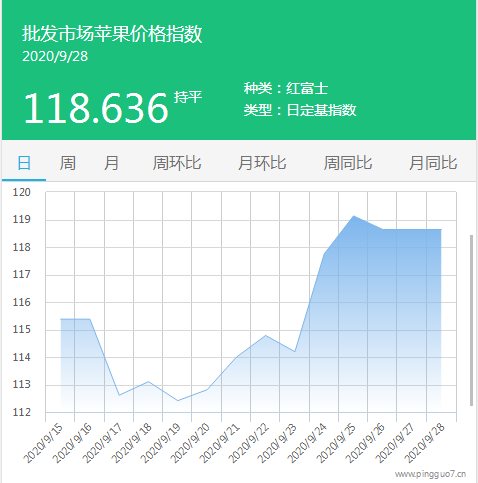Image resolution: width=478 pixels, height=483 pixels.
Task: Click the www.pingguo7.cn watermark link
Action: [x=430, y=474]
